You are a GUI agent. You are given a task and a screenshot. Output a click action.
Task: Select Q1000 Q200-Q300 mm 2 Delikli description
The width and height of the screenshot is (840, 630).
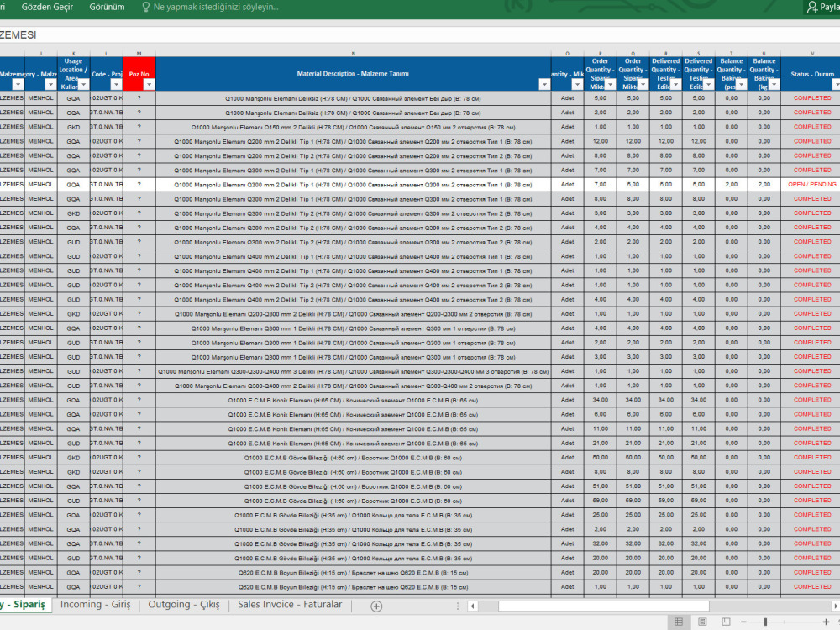pyautogui.click(x=353, y=314)
